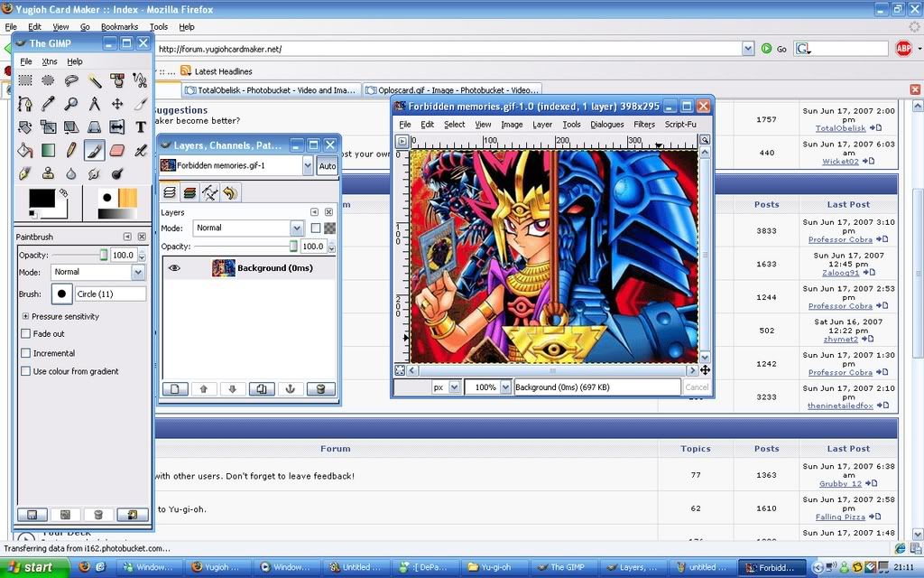
Task: Expand the Pressure sensitivity options
Action: click(25, 316)
